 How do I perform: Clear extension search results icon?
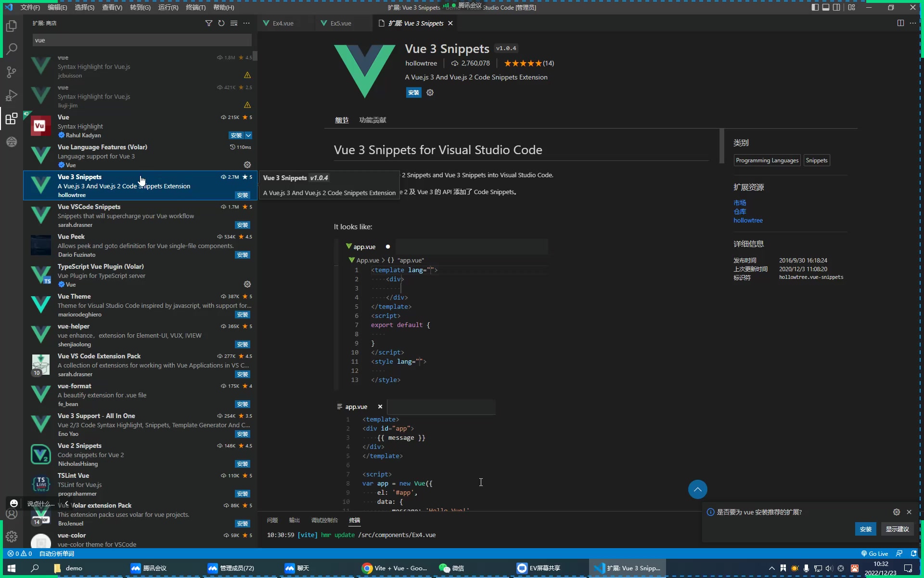click(x=234, y=23)
